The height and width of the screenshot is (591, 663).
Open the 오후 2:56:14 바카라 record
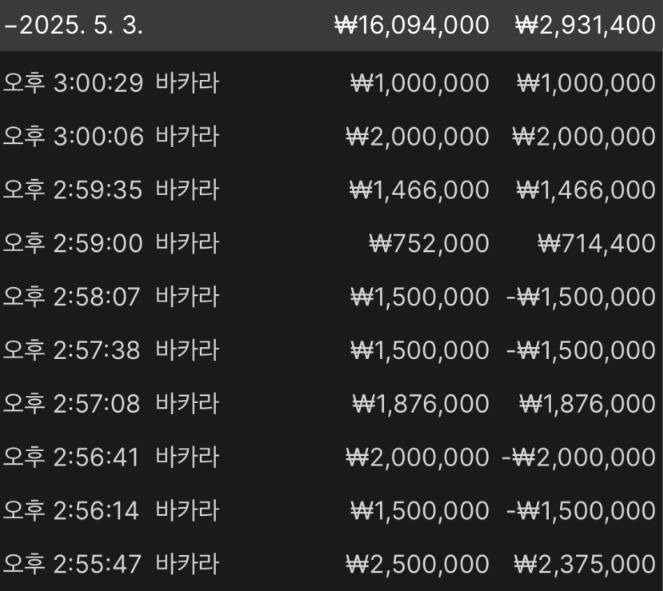332,511
